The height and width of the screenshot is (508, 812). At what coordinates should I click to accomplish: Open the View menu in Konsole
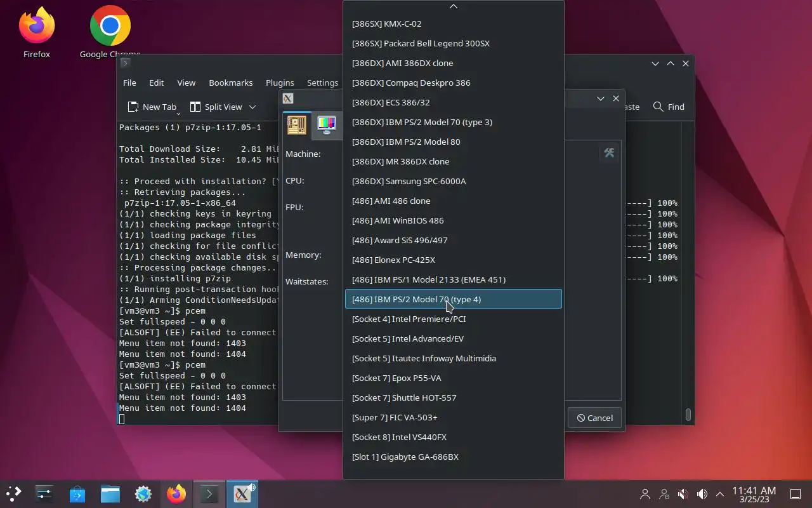tap(186, 83)
